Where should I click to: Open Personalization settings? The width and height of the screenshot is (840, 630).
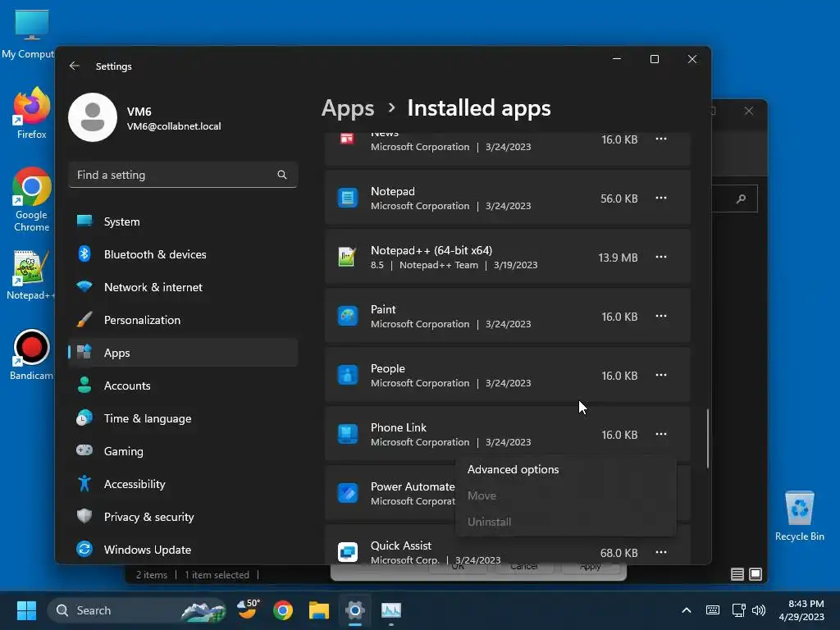tap(183, 320)
